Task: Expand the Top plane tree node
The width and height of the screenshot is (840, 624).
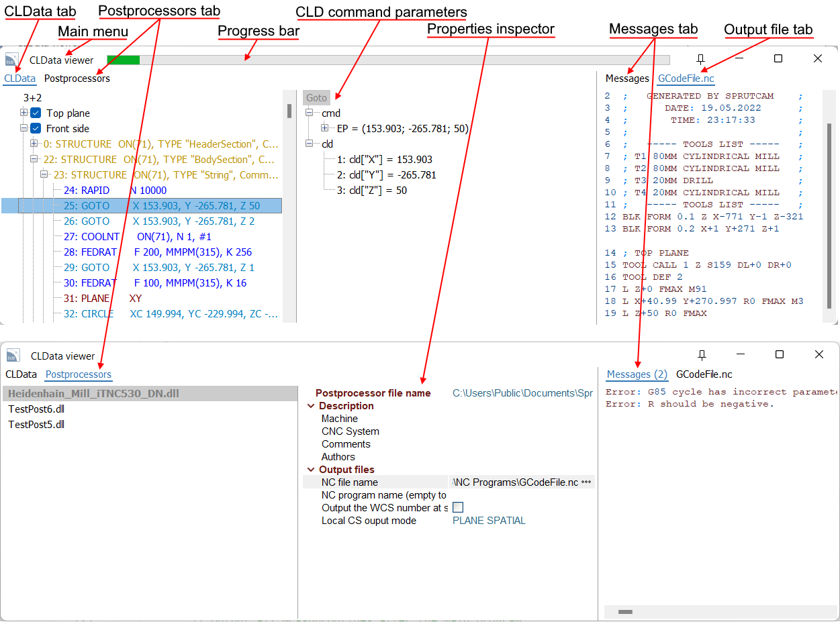Action: [22, 113]
